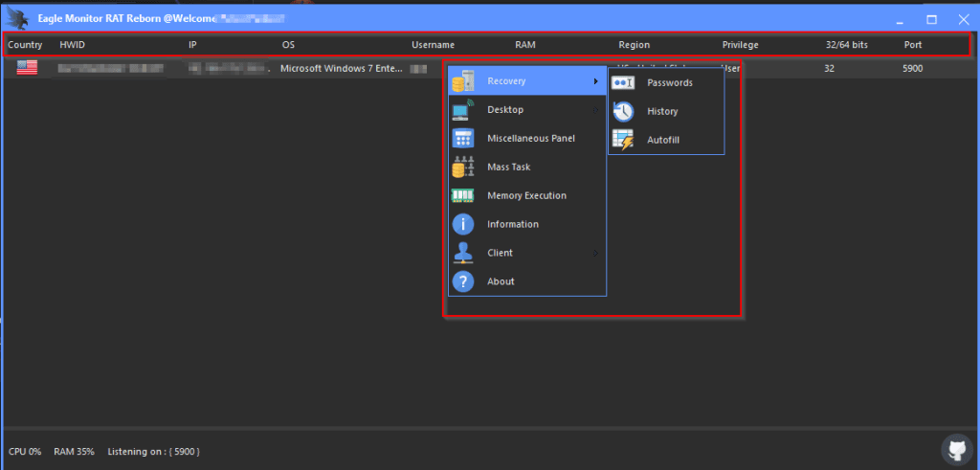Click the About question mark icon
This screenshot has height=470, width=980.
click(463, 281)
